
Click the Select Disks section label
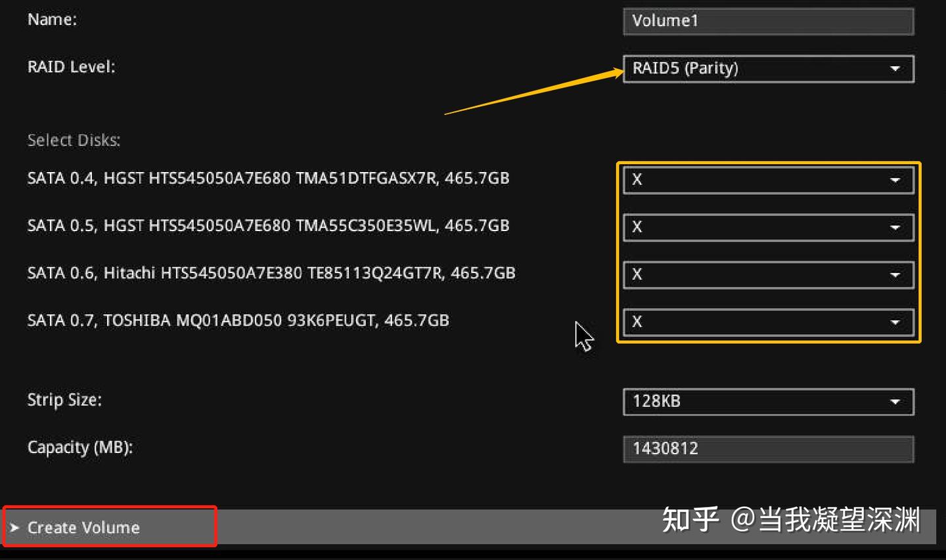point(74,140)
